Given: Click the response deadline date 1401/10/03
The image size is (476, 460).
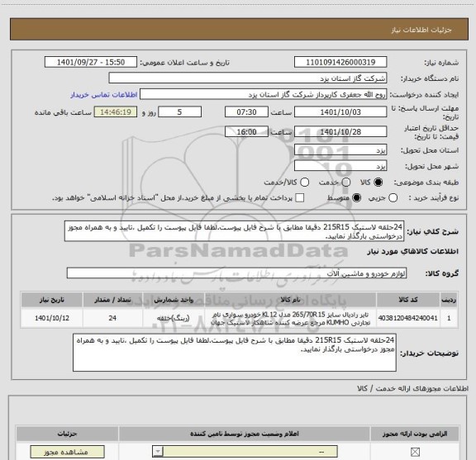Looking at the screenshot, I should tap(340, 112).
